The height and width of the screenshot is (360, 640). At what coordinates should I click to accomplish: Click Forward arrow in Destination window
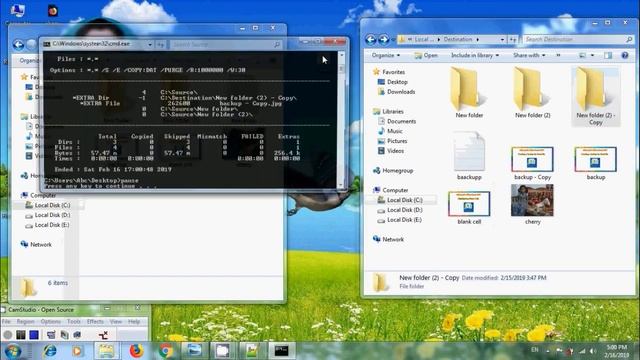pyautogui.click(x=384, y=39)
